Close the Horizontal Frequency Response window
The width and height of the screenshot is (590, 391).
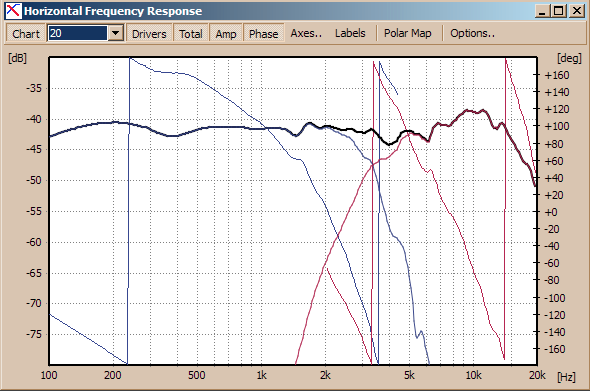click(x=576, y=11)
